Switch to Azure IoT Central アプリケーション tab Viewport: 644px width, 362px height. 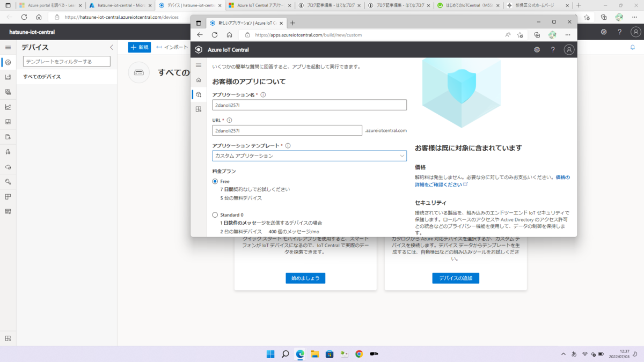click(x=259, y=5)
